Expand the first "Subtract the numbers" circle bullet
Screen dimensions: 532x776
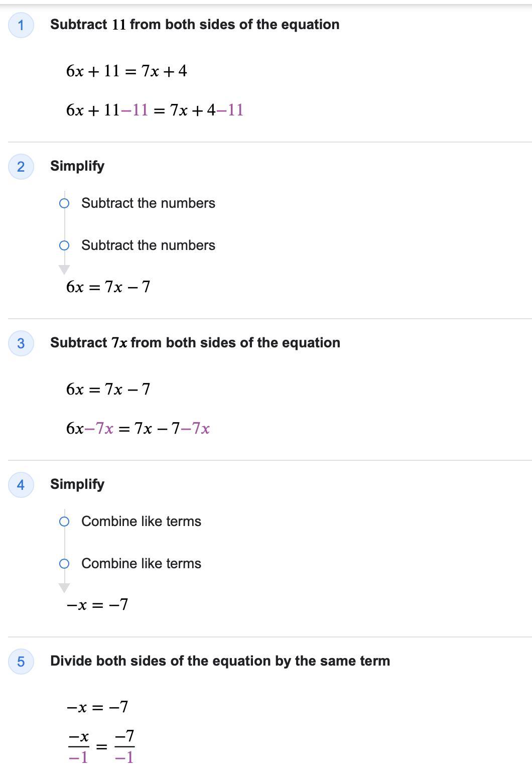tap(64, 203)
